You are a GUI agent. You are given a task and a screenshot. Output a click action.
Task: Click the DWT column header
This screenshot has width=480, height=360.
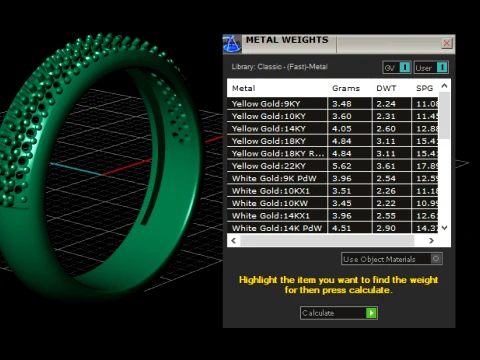386,88
